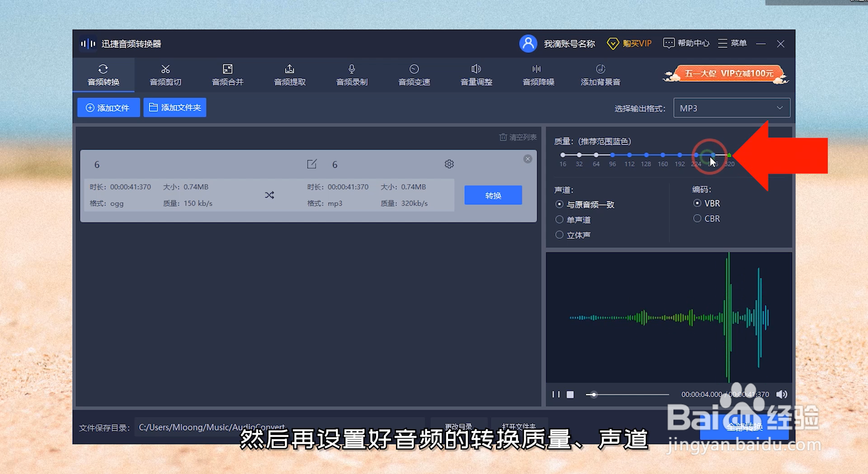This screenshot has width=868, height=474.
Task: Set quality slider to 128
Action: tap(646, 155)
